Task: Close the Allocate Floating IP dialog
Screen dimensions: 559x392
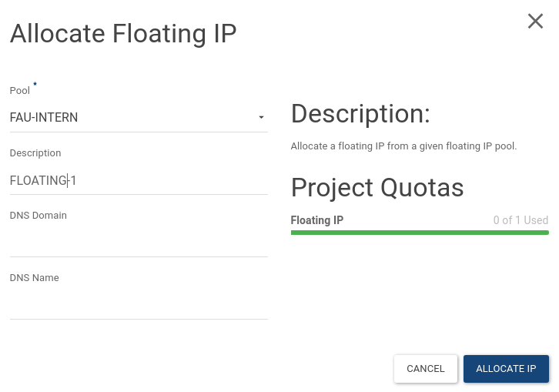Action: click(x=535, y=22)
